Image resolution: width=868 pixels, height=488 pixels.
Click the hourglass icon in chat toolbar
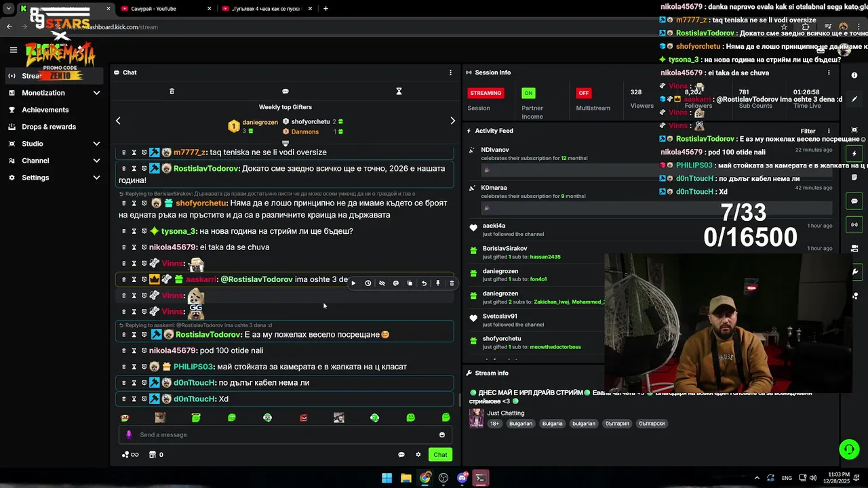399,91
